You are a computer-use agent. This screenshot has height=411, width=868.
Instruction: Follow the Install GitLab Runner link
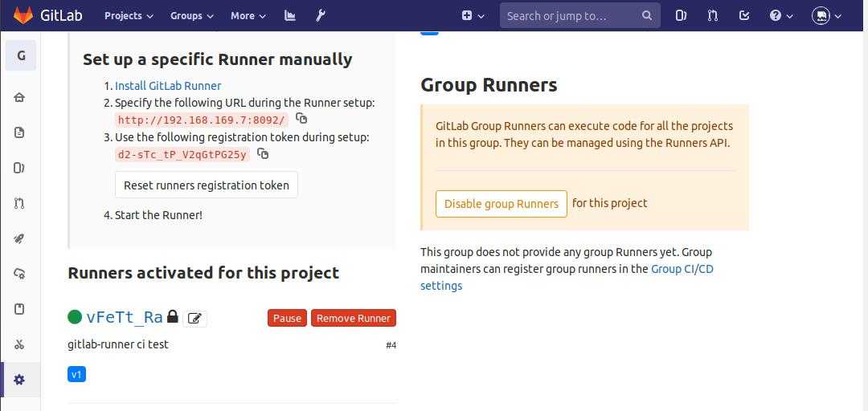coord(167,86)
